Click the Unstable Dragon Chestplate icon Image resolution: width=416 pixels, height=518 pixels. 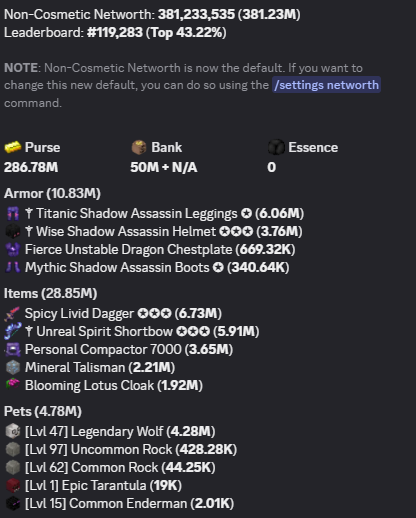point(13,249)
